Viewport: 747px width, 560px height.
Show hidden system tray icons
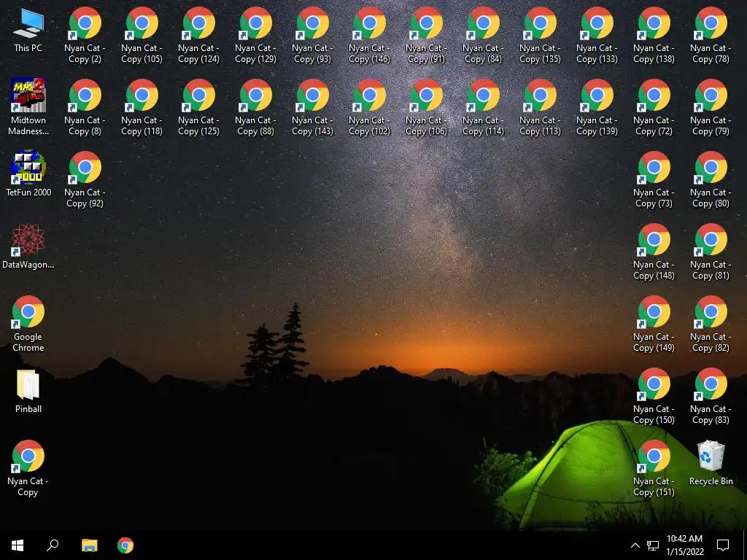(635, 545)
